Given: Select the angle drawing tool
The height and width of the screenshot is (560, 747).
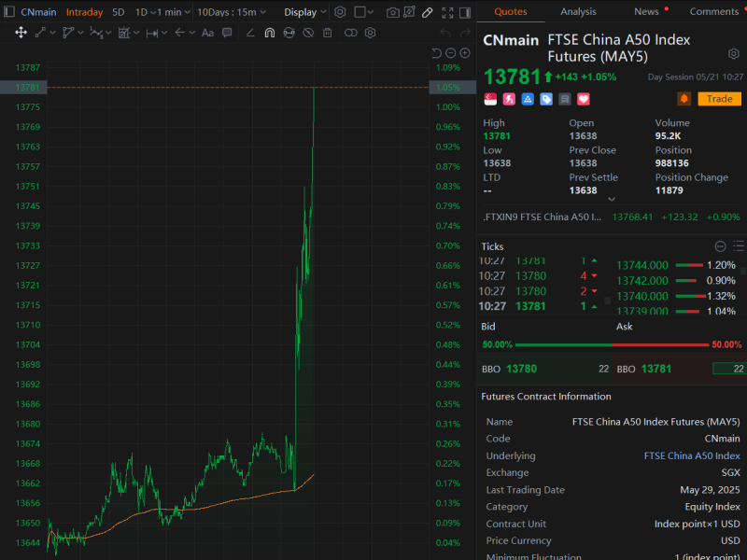Looking at the screenshot, I should pos(250,33).
